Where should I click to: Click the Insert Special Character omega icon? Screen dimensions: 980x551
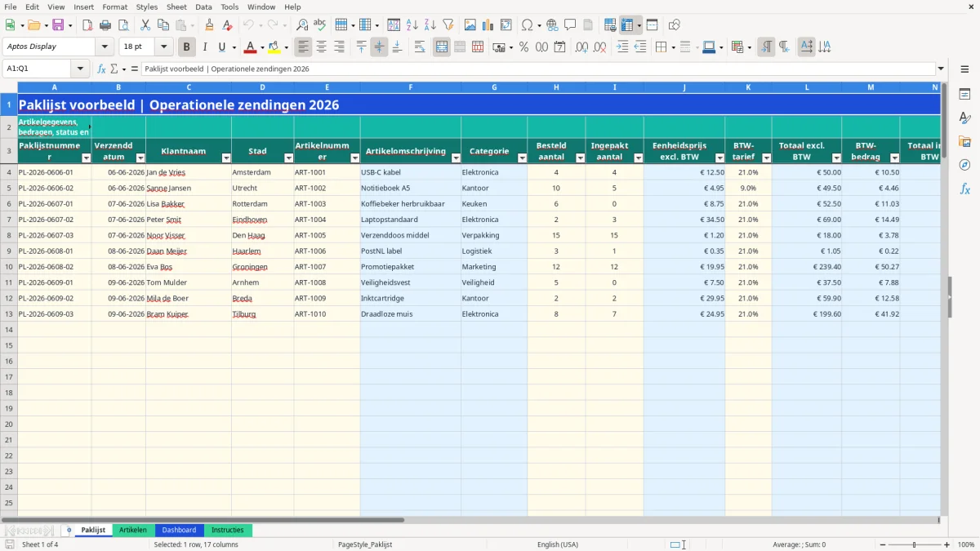pyautogui.click(x=527, y=25)
